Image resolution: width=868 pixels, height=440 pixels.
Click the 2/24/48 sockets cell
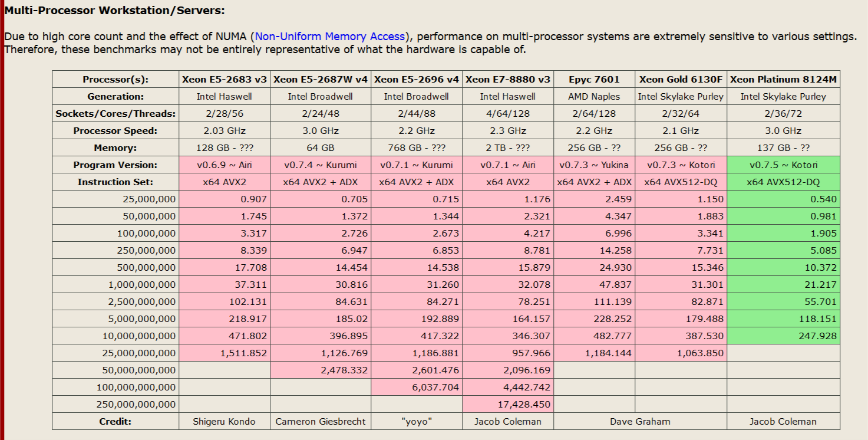(x=321, y=114)
